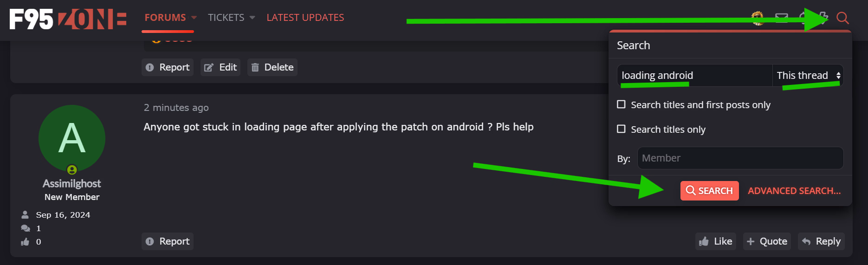The image size is (868, 265).
Task: Click the red Search button
Action: pos(710,191)
